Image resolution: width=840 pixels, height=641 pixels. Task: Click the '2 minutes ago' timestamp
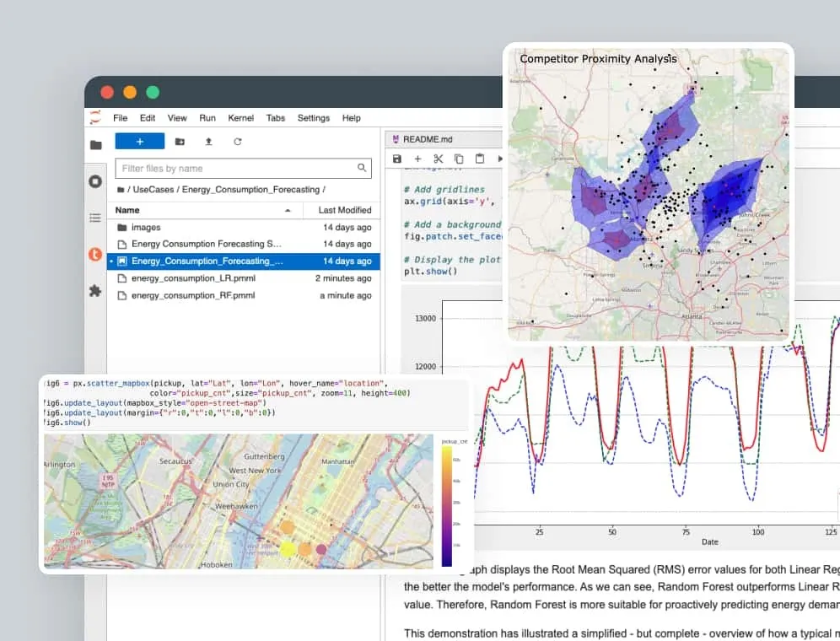343,278
